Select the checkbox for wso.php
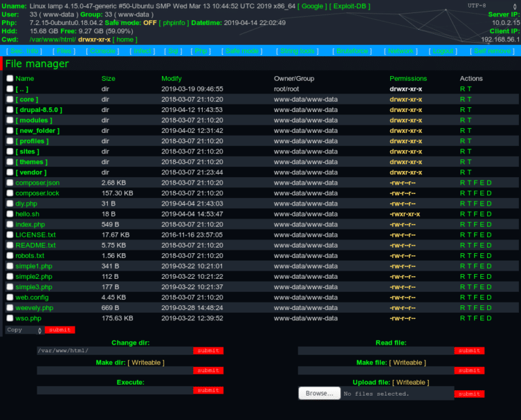The image size is (521, 420). (9, 318)
